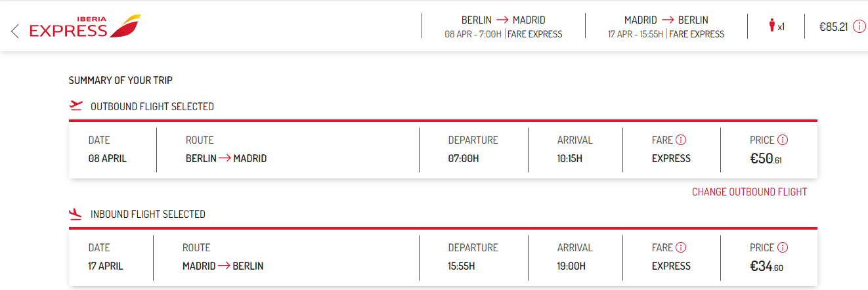Click the outbound price €50.61
Image resolution: width=868 pixels, height=290 pixels.
point(766,158)
